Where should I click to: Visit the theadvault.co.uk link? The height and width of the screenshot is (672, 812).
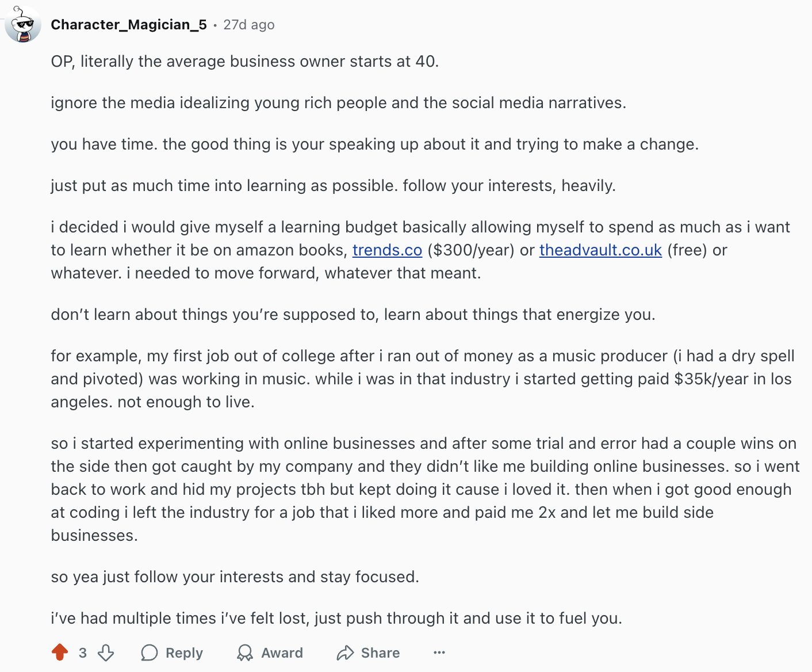(600, 250)
